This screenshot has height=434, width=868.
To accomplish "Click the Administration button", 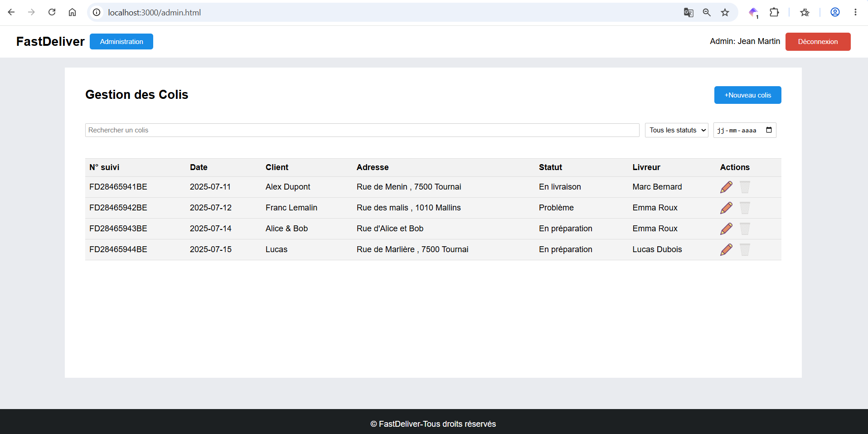I will [121, 41].
